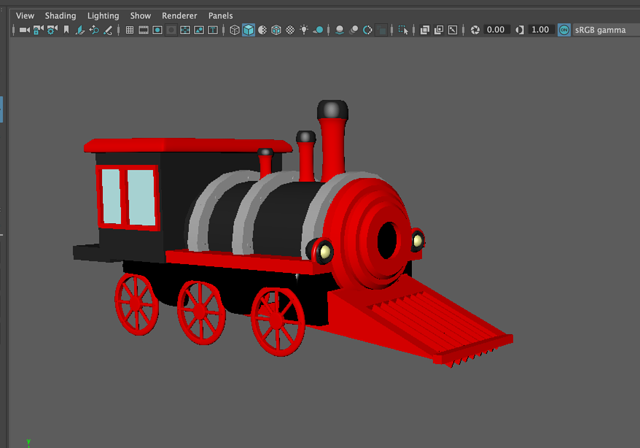
Task: Open the camera Bookmarks icon
Action: tap(67, 30)
